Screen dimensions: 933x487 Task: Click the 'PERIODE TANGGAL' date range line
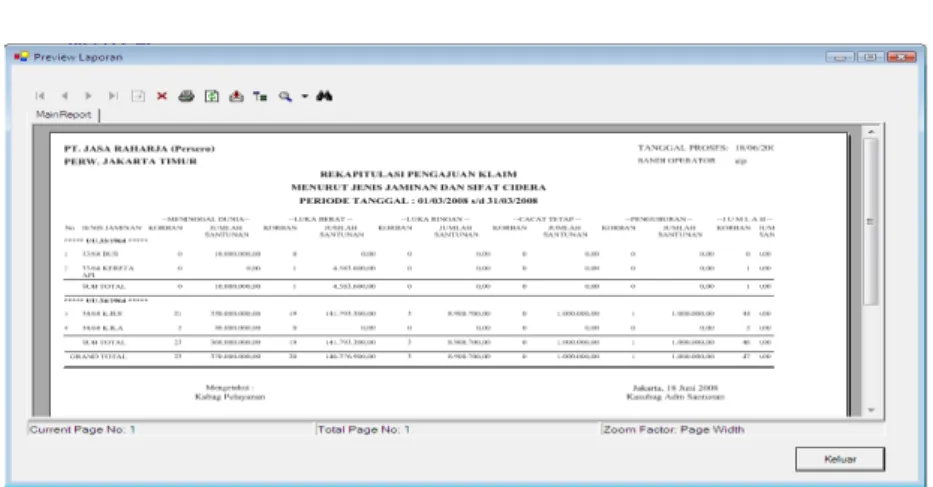coord(418,201)
